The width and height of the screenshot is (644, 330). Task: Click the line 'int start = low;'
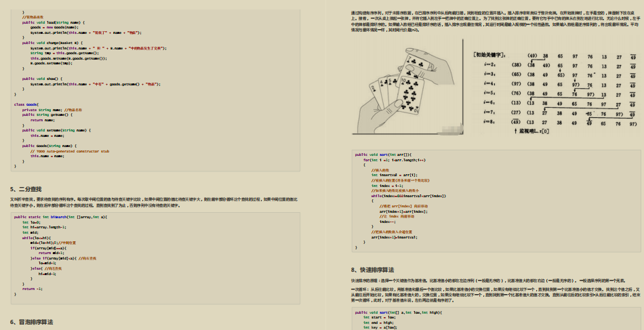tap(379, 317)
